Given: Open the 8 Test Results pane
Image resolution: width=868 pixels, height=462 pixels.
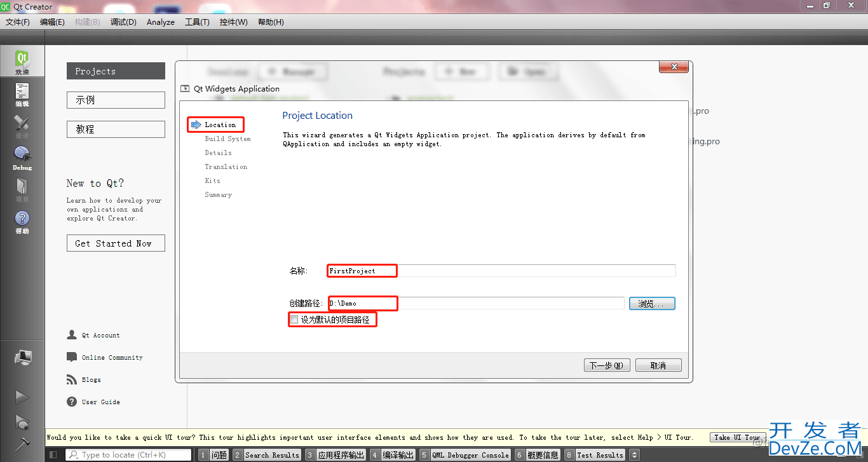Looking at the screenshot, I should coord(595,455).
